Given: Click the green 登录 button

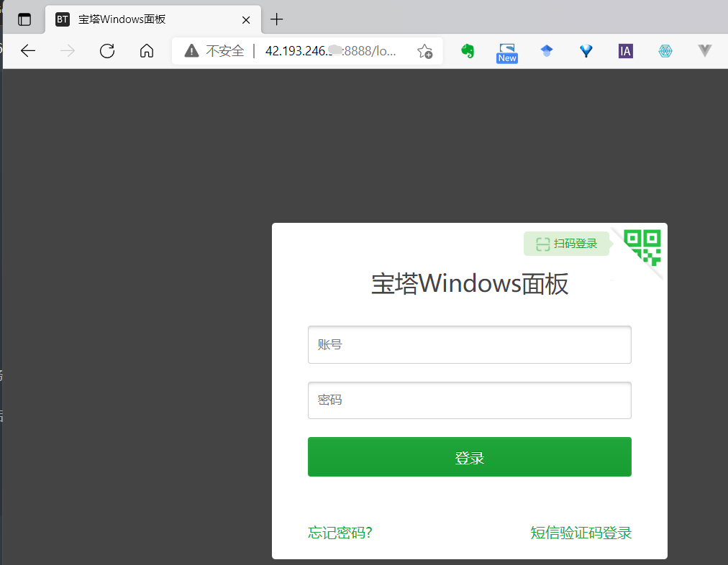Looking at the screenshot, I should click(470, 457).
